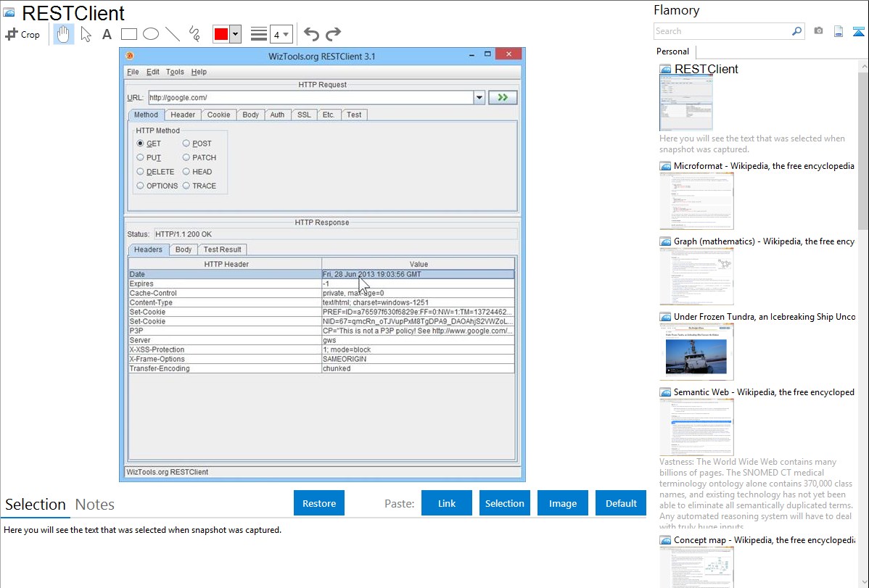Screen dimensions: 869x588
Task: Select the DELETE method radio button
Action: [x=140, y=172]
